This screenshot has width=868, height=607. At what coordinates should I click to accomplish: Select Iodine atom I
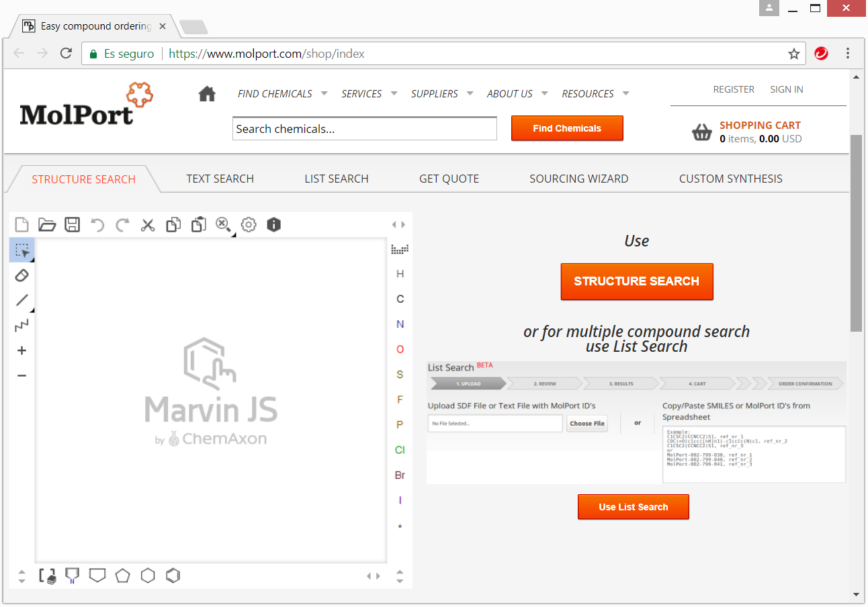(x=400, y=500)
